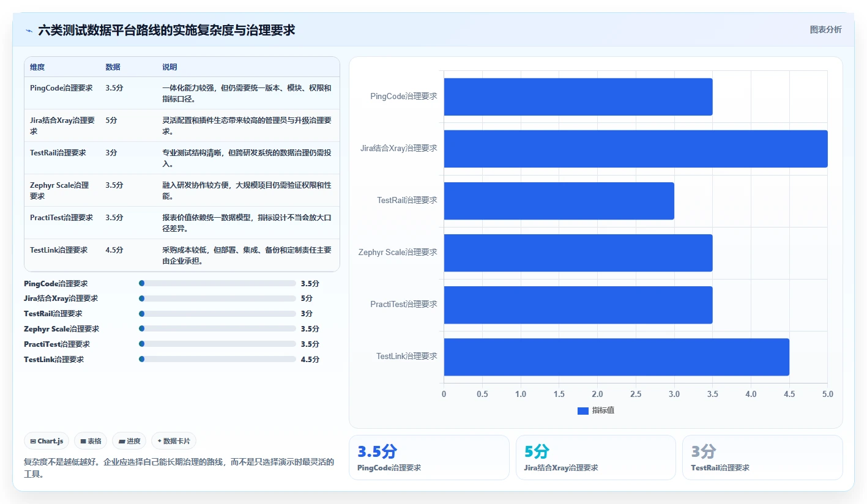Image resolution: width=867 pixels, height=504 pixels.
Task: Click the 5分 value next to Jira progress
Action: 307,298
